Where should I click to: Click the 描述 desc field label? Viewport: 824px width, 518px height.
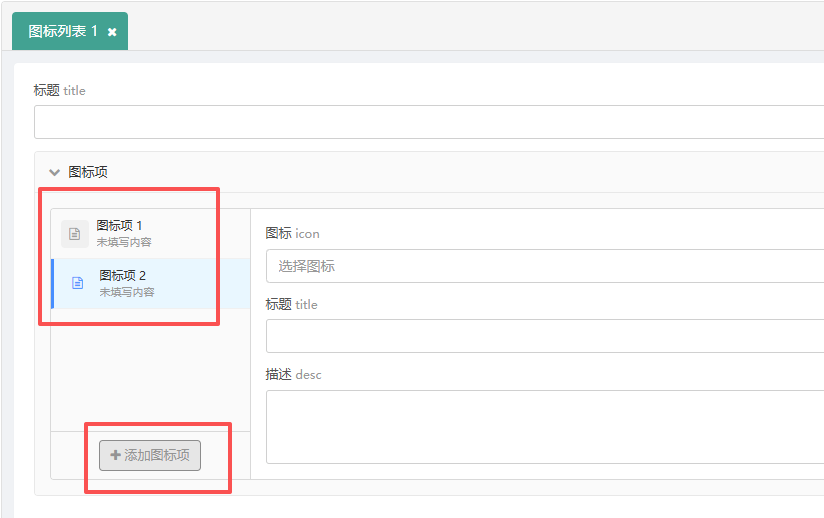pos(293,375)
